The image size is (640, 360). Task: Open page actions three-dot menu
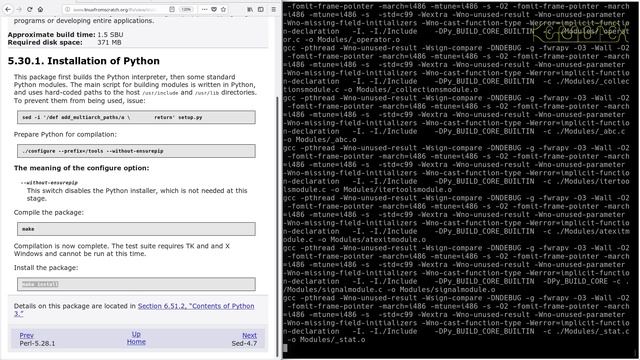tap(204, 9)
